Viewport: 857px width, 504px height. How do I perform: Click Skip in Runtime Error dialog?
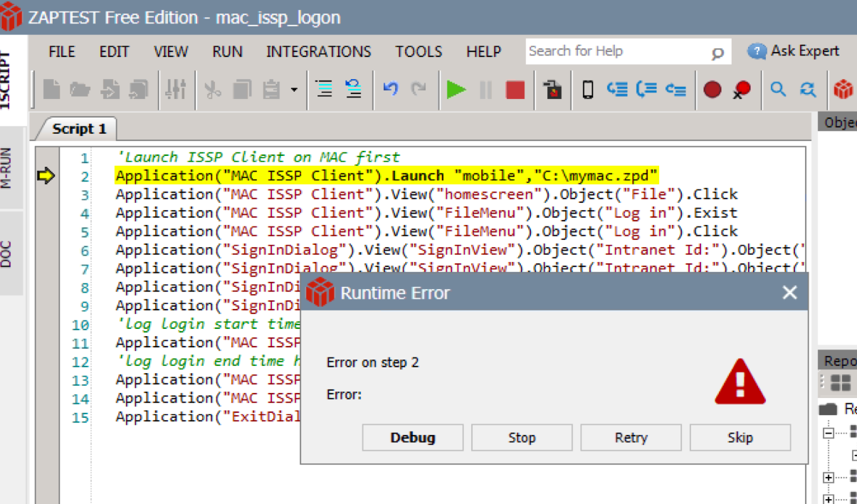tap(740, 438)
